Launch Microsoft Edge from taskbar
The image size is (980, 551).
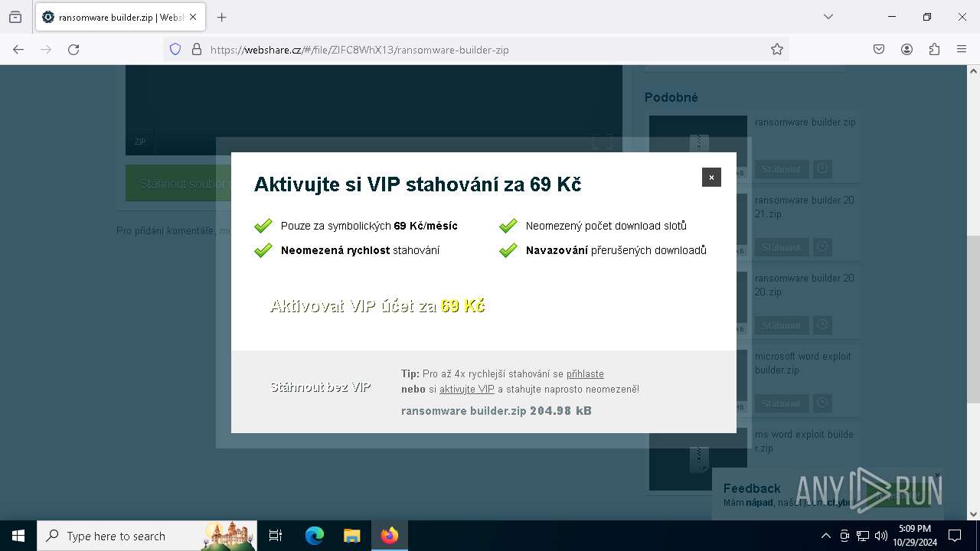coord(315,536)
